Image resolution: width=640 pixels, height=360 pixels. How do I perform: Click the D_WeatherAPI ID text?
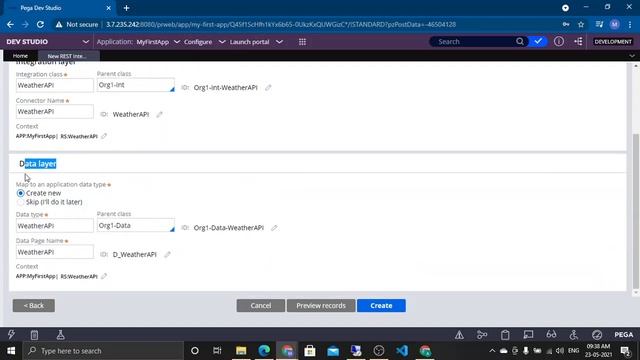tap(135, 254)
